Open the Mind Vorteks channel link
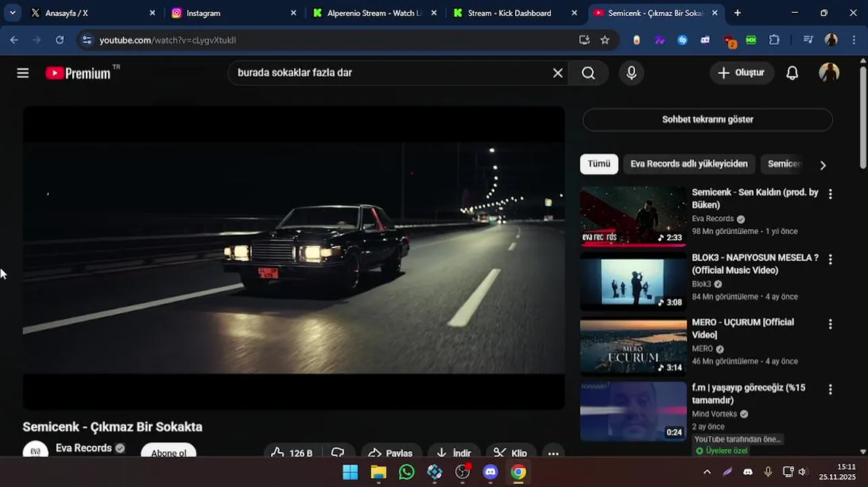868x487 pixels. pos(715,414)
